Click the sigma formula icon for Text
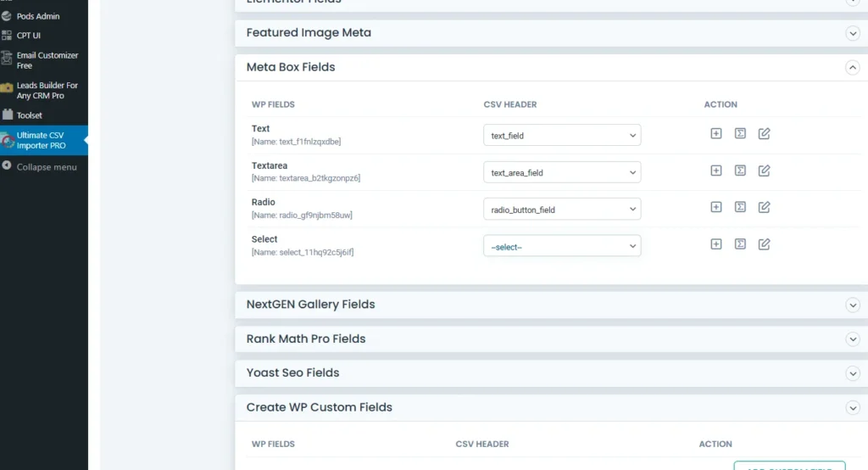This screenshot has height=470, width=868. pyautogui.click(x=740, y=134)
